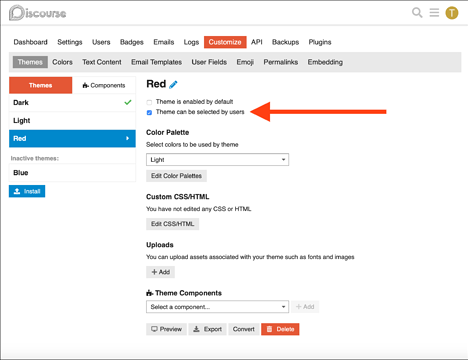Click the Add button beside component dropdown

[x=305, y=307]
